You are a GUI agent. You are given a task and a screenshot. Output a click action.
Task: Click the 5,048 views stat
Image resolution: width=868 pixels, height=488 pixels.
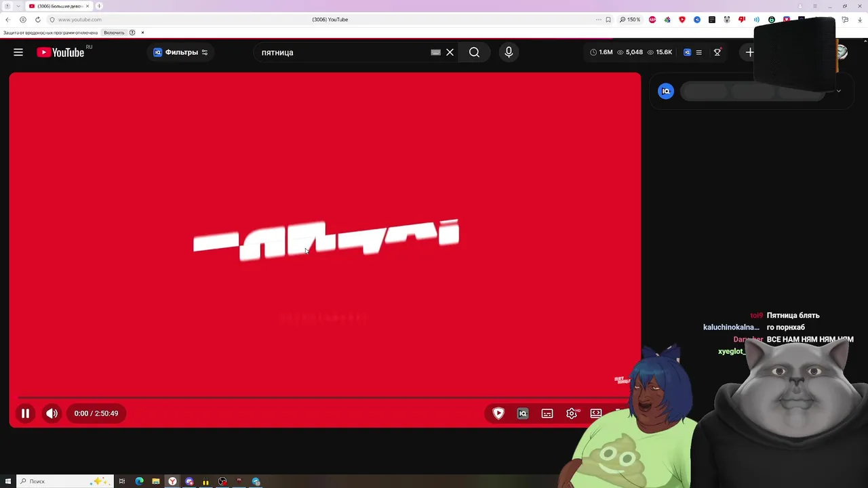click(x=630, y=52)
